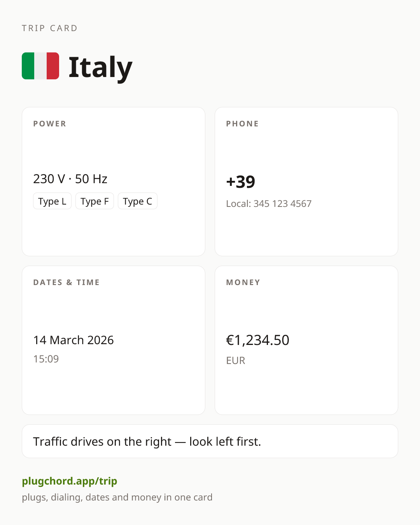Click the Italy flag icon

[x=40, y=66]
